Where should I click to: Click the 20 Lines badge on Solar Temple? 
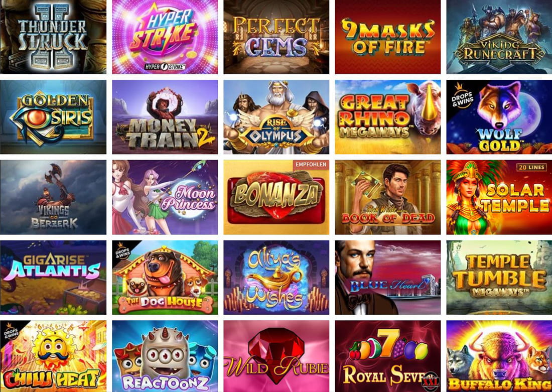pyautogui.click(x=531, y=167)
